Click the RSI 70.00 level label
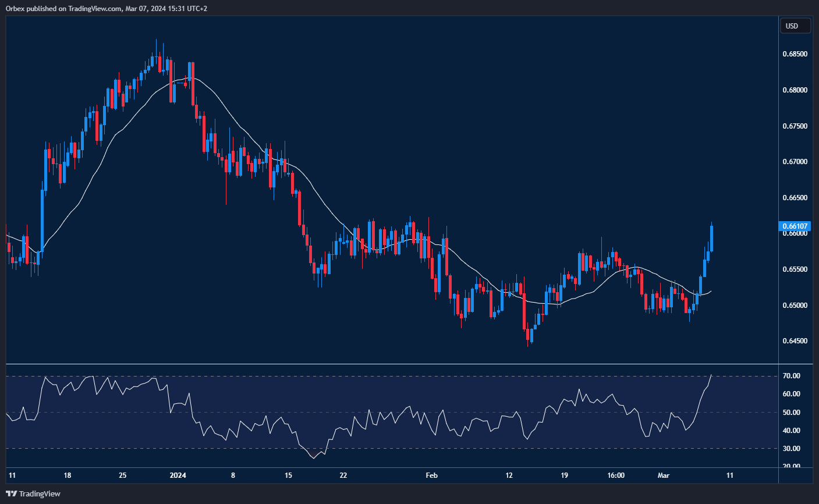The image size is (819, 504). 791,377
